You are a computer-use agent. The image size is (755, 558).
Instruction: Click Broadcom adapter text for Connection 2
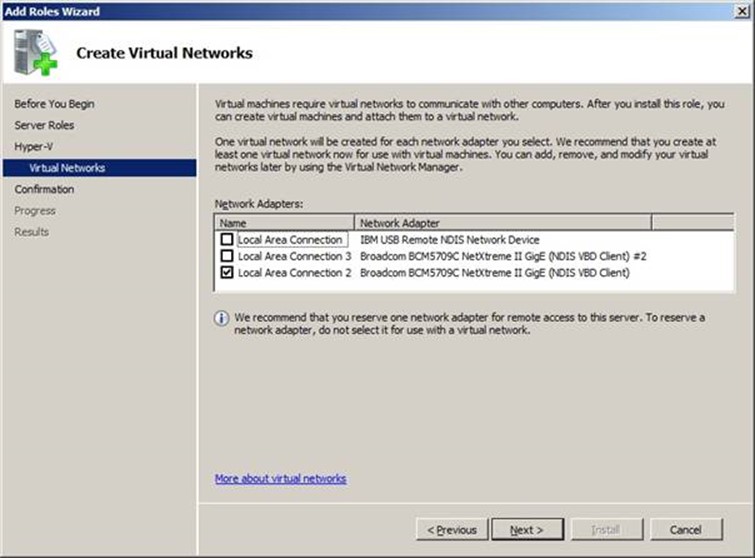pos(495,273)
